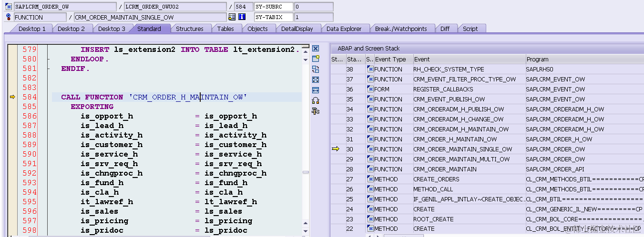
Task: Collapse the ENDLOOP block marker at line 580
Action: click(x=49, y=59)
